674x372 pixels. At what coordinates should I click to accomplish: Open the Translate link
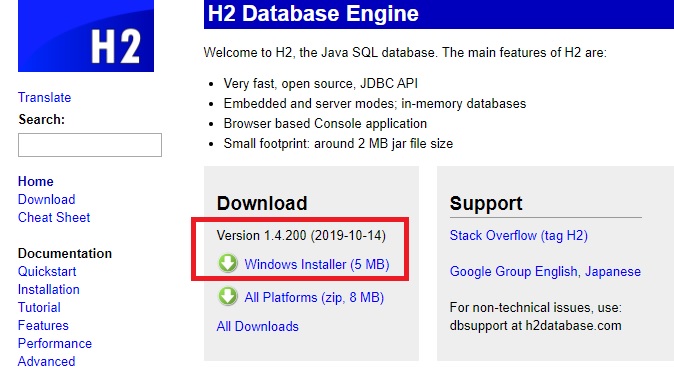coord(44,97)
